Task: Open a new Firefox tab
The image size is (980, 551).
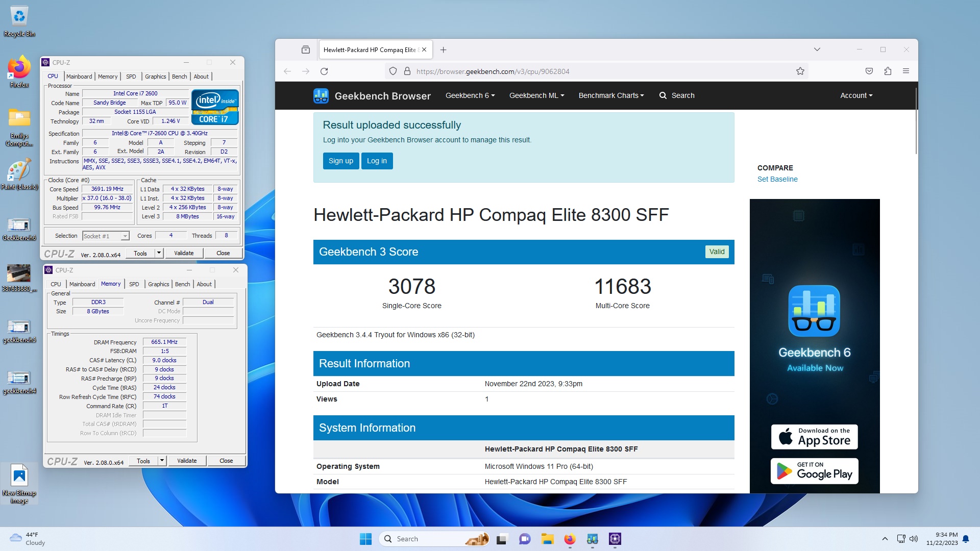Action: (x=444, y=49)
